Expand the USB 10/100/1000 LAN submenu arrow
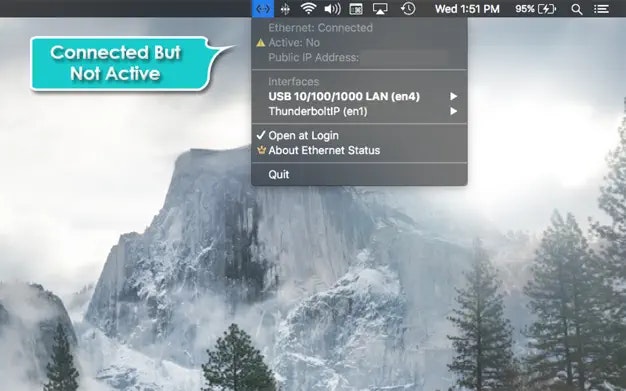The width and height of the screenshot is (626, 391). click(x=454, y=96)
